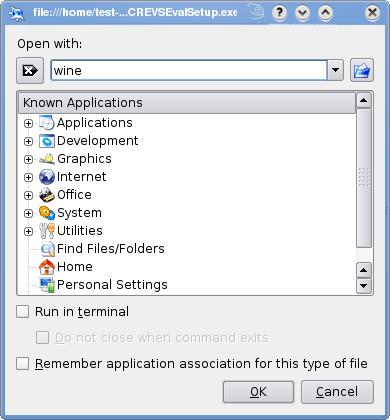Open the command history dropdown arrow
Image resolution: width=390 pixels, height=420 pixels.
pyautogui.click(x=335, y=70)
